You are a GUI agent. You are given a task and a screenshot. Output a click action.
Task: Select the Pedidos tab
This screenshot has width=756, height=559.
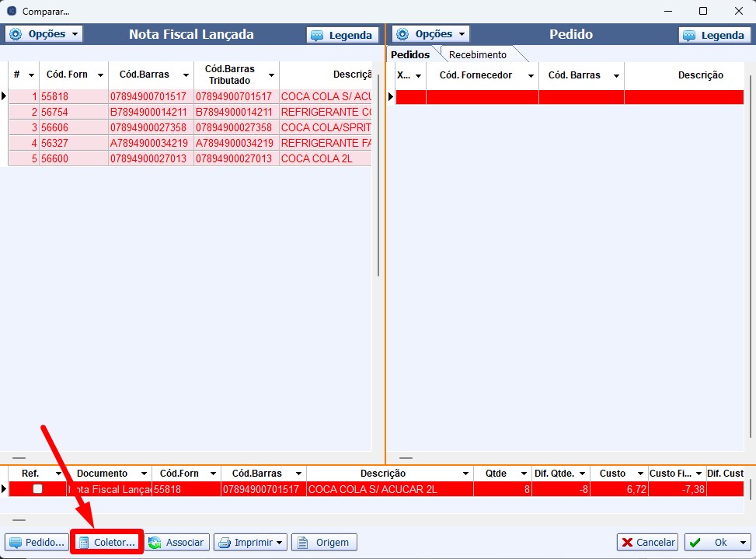point(409,54)
